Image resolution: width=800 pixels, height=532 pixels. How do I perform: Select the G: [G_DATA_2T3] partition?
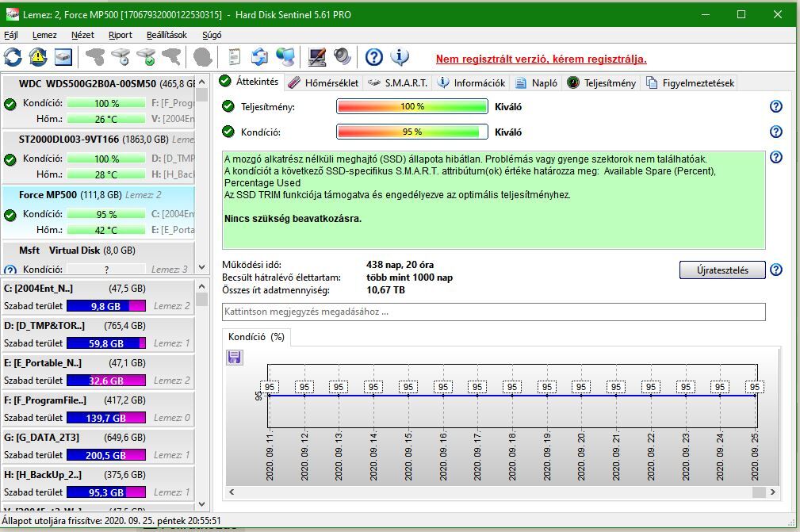point(98,446)
